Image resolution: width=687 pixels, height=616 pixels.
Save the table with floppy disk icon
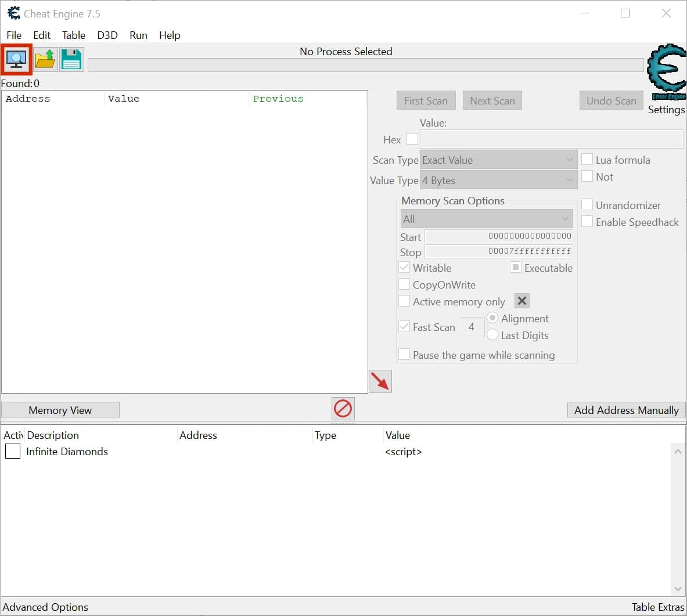click(71, 60)
